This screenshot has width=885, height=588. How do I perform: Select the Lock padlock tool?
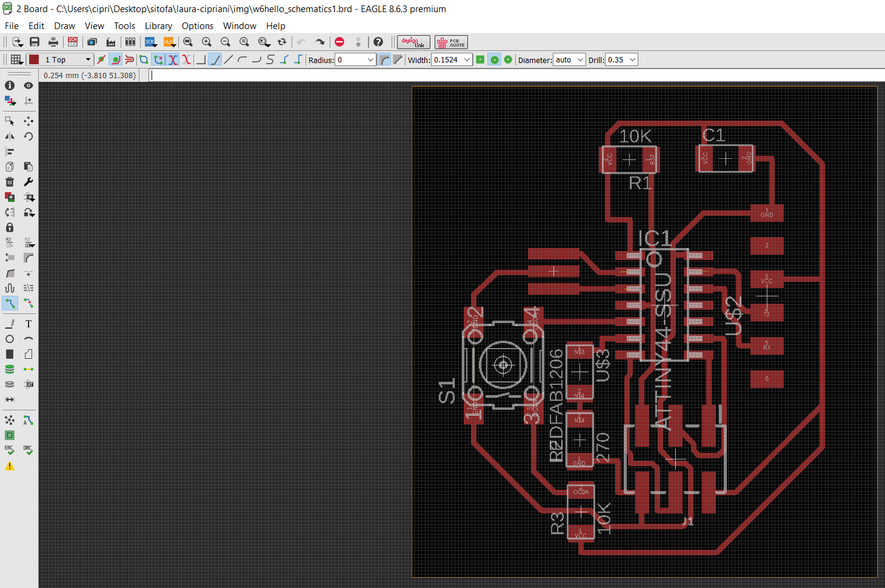[x=10, y=227]
